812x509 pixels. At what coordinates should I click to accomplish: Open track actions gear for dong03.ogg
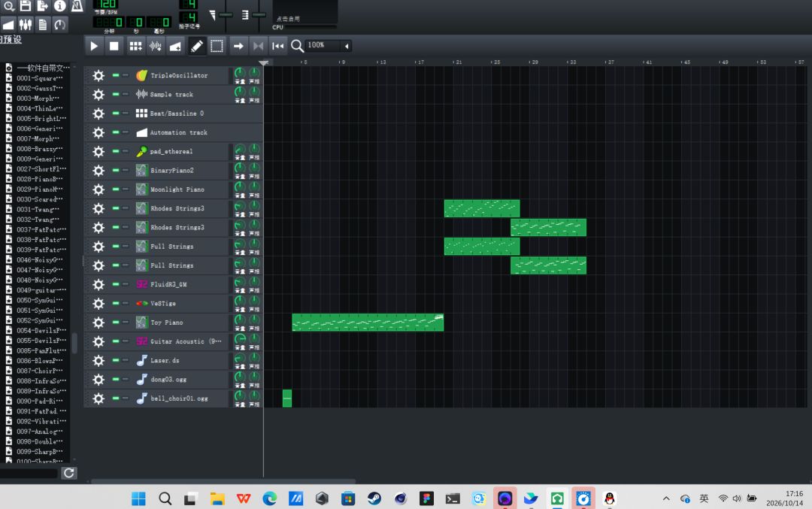pyautogui.click(x=98, y=380)
